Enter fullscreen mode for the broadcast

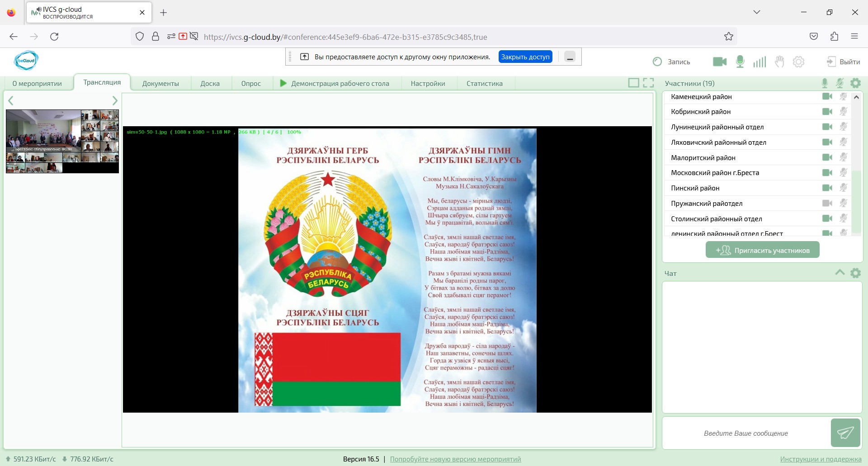[649, 83]
